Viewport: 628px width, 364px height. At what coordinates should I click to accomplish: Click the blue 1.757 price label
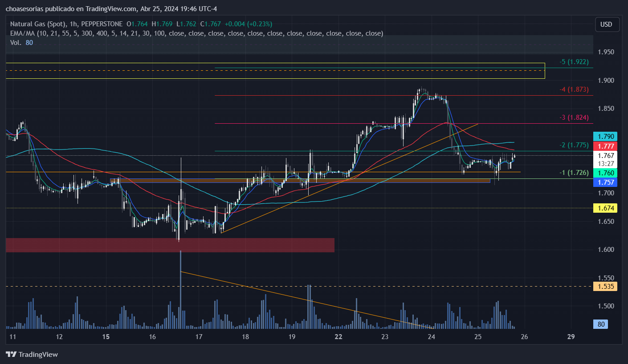tap(606, 182)
